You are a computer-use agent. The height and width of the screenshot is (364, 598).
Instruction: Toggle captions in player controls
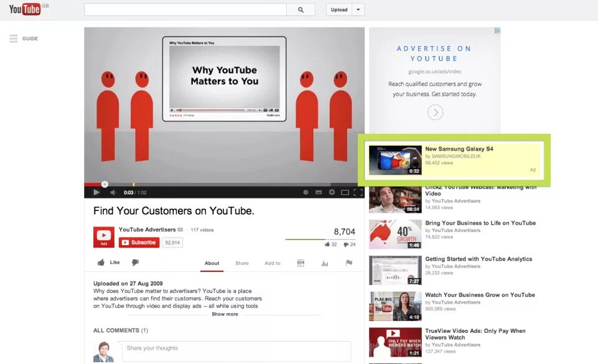pos(319,192)
